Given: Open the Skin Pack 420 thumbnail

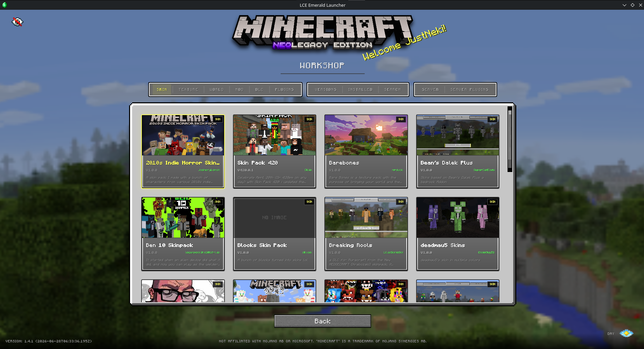Looking at the screenshot, I should (x=275, y=135).
